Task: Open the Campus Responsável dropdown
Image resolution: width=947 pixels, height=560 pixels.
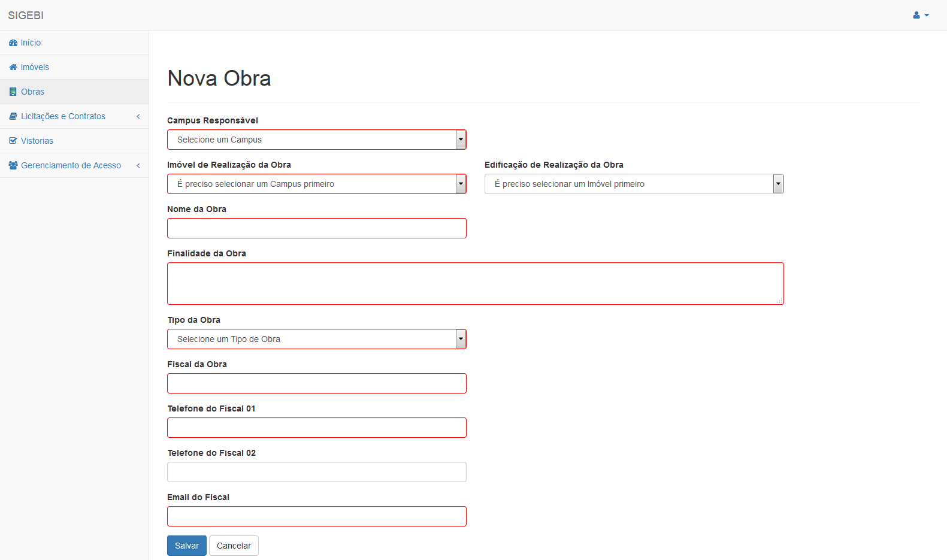Action: click(317, 140)
